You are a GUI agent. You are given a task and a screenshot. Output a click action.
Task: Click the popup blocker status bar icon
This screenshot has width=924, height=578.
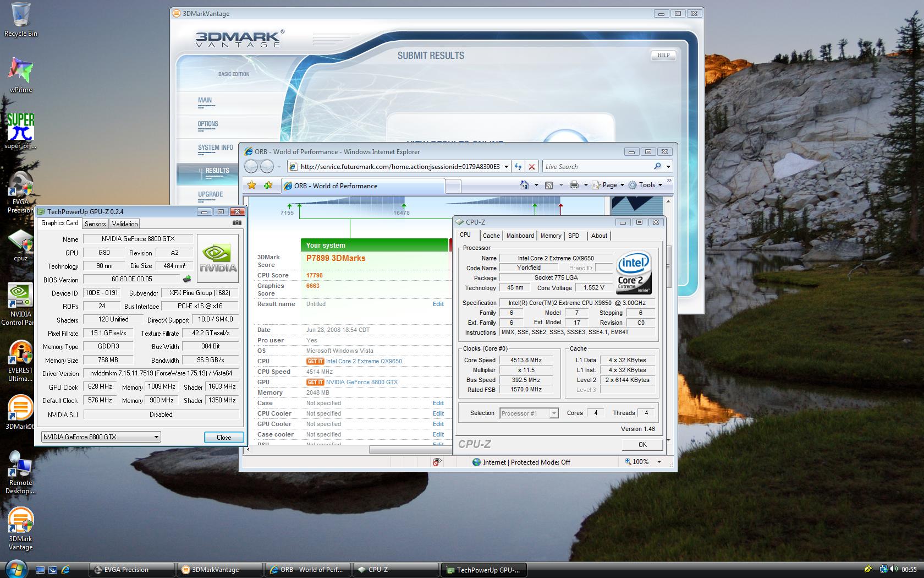[x=437, y=462]
